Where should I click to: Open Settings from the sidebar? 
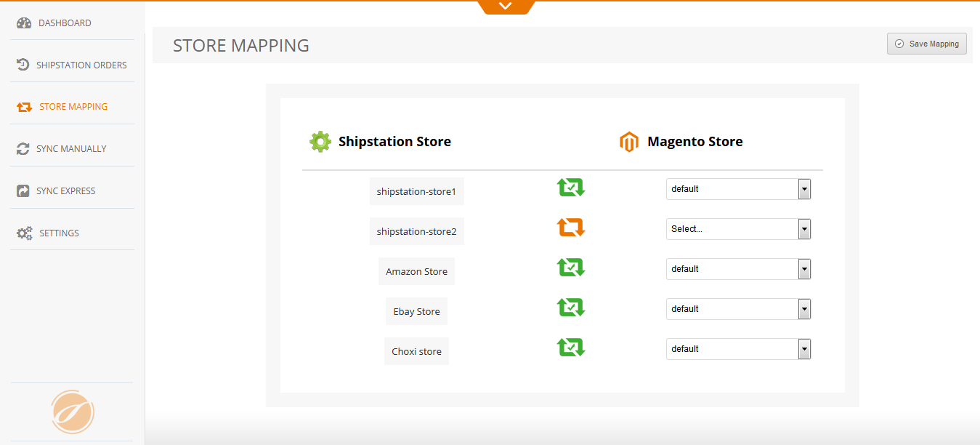coord(59,233)
